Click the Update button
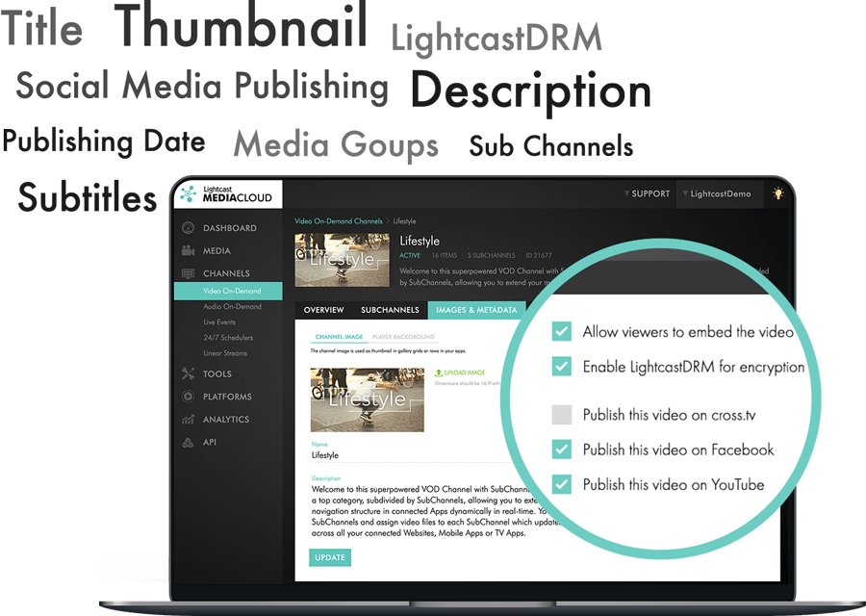Viewport: 866px width, 616px height. (330, 557)
